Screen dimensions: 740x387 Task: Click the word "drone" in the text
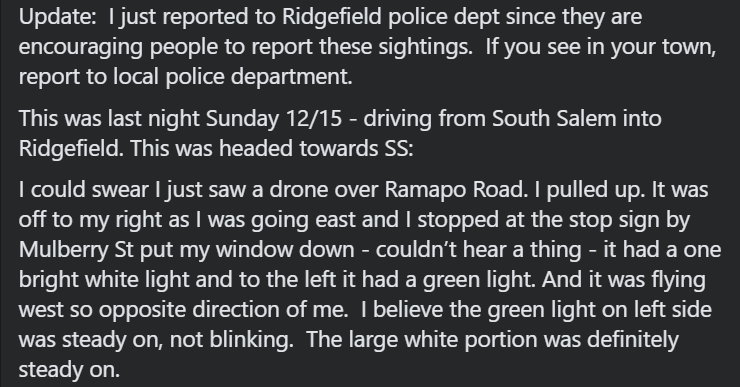tap(298, 190)
